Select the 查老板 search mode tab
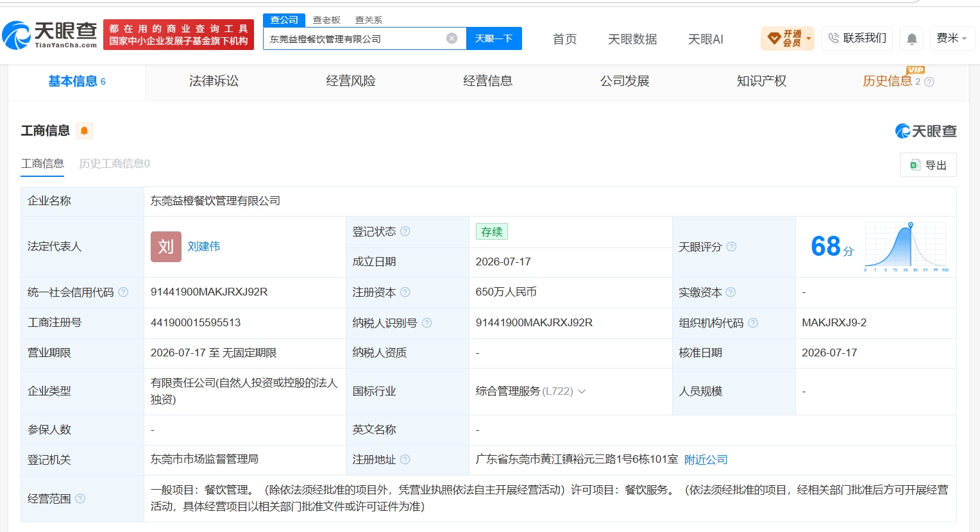 [x=326, y=20]
